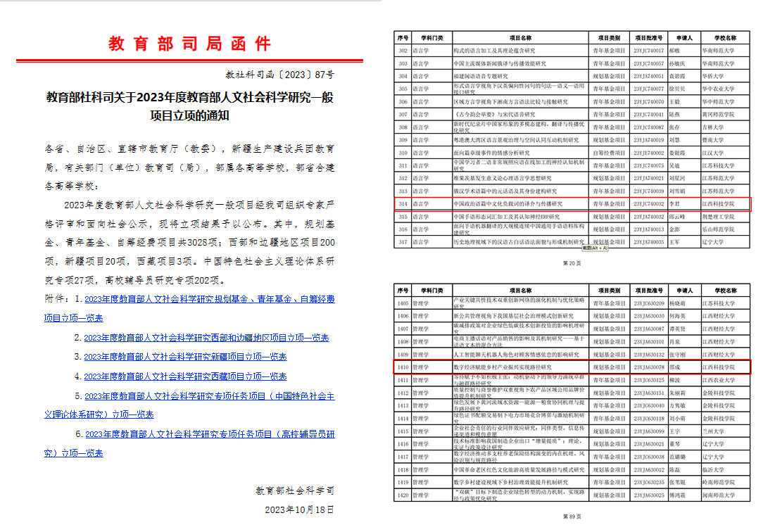This screenshot has width=763, height=532.
Task: Click the 第 20 页 page label
Action: point(572,264)
